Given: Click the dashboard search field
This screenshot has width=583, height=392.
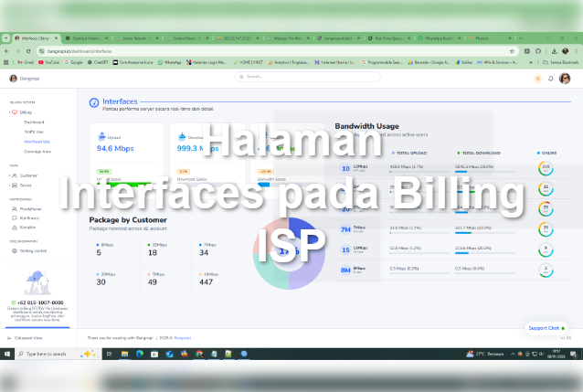Looking at the screenshot, I should tap(274, 77).
